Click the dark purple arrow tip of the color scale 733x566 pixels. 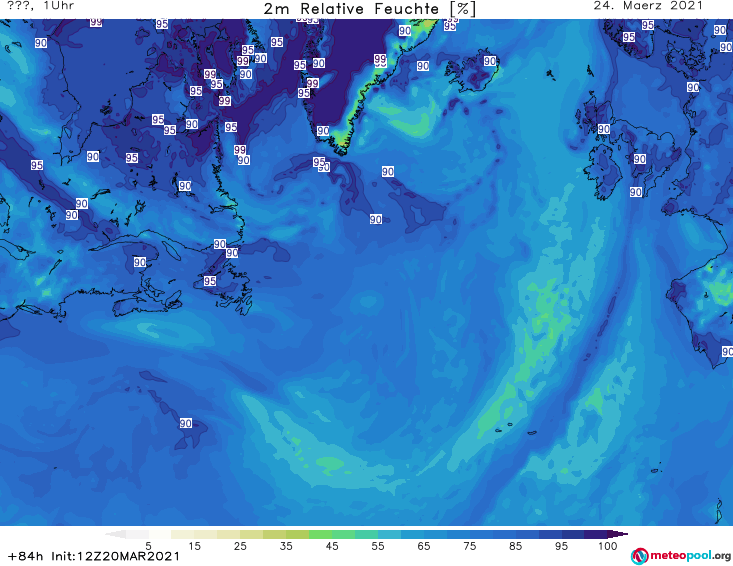tap(618, 534)
